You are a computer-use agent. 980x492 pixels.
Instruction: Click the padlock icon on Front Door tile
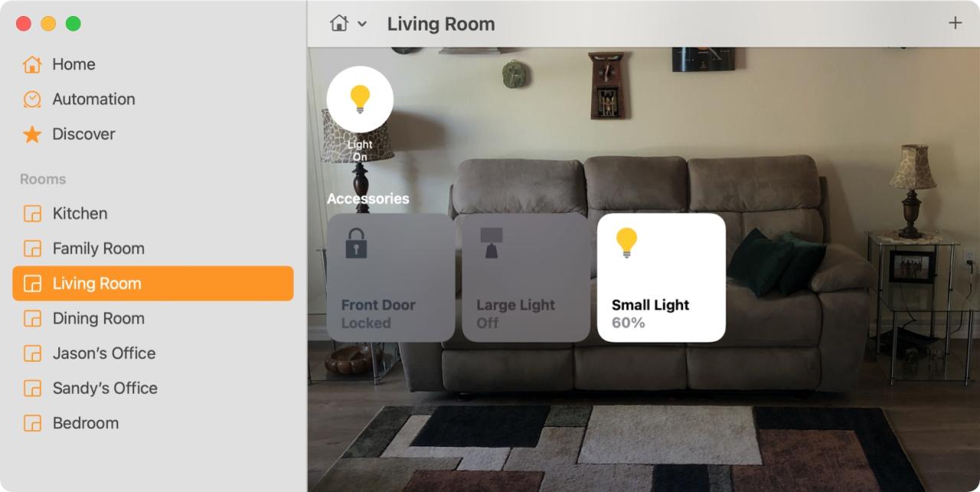(x=356, y=243)
